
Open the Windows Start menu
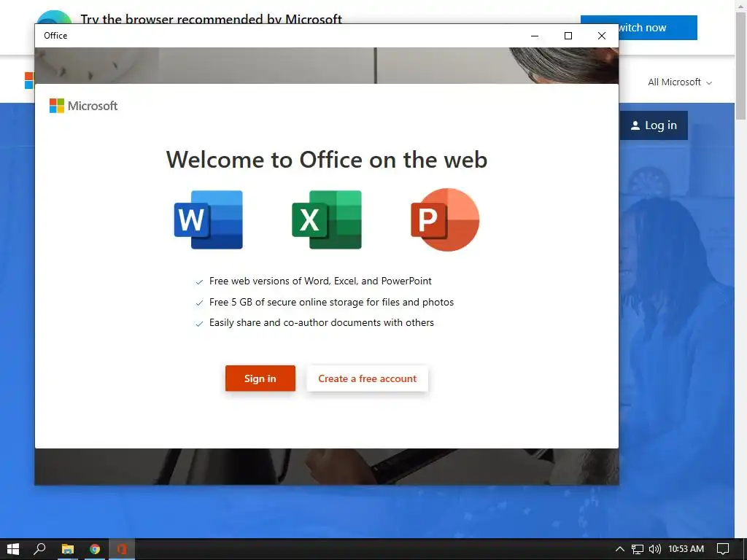pos(13,549)
